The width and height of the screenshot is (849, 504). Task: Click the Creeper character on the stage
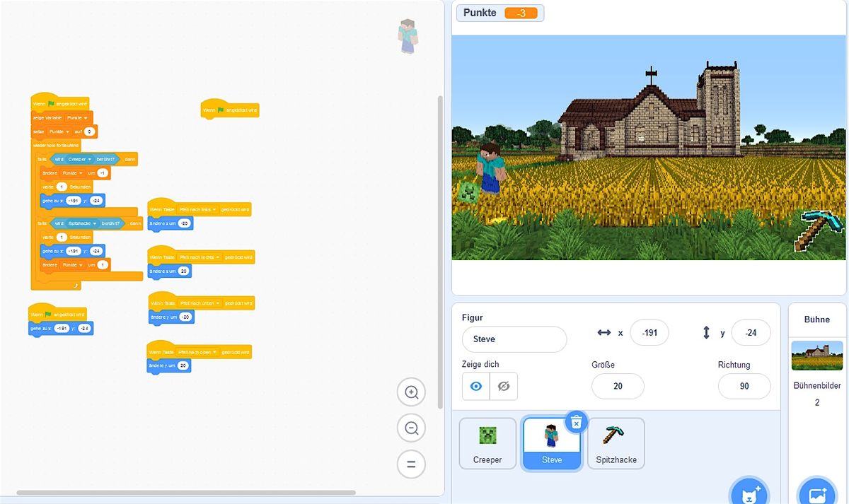coord(468,191)
